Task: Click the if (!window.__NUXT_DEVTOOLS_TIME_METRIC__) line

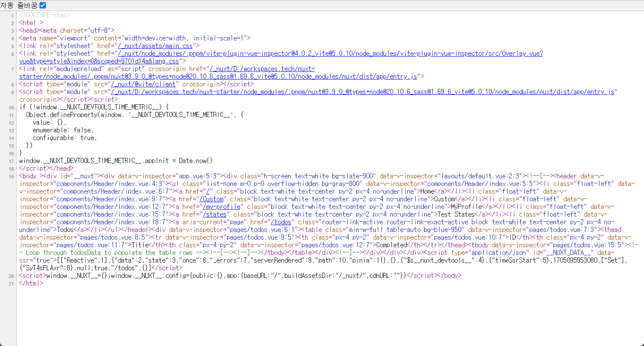Action: tap(94, 107)
